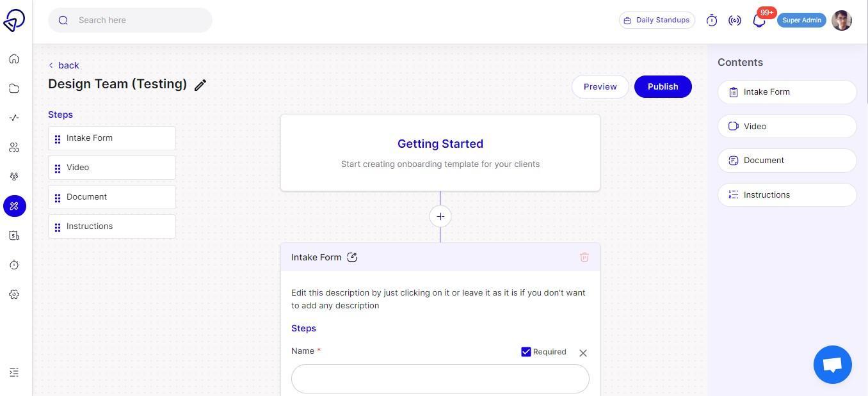This screenshot has width=868, height=396.
Task: Select Video from the Contents panel
Action: point(786,126)
